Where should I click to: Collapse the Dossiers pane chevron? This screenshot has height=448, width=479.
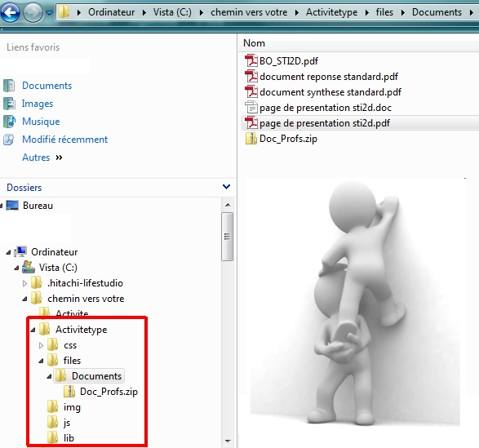226,186
